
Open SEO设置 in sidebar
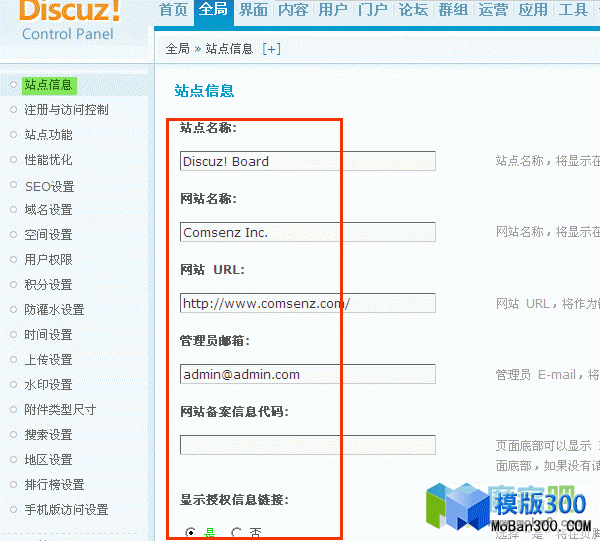pos(49,186)
